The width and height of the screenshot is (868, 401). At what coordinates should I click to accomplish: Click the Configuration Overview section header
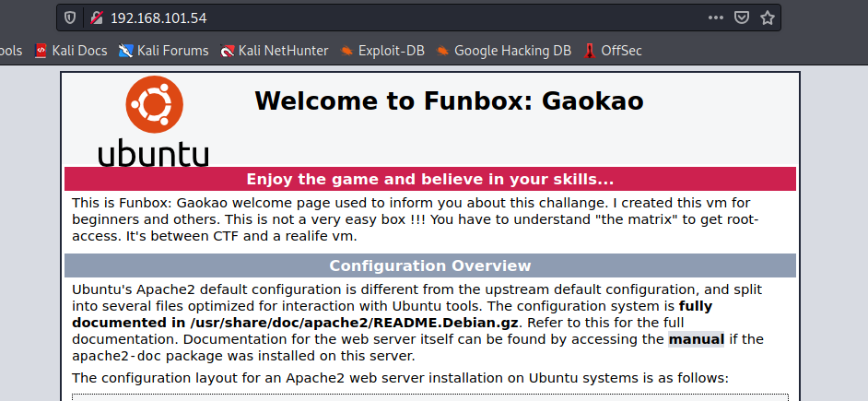[430, 265]
